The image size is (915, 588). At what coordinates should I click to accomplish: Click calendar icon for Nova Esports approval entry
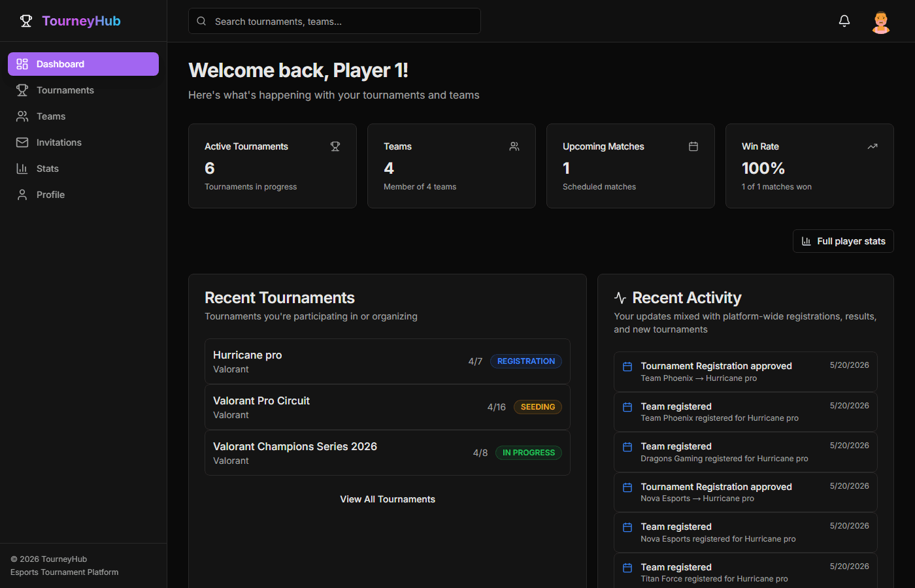[x=627, y=487]
